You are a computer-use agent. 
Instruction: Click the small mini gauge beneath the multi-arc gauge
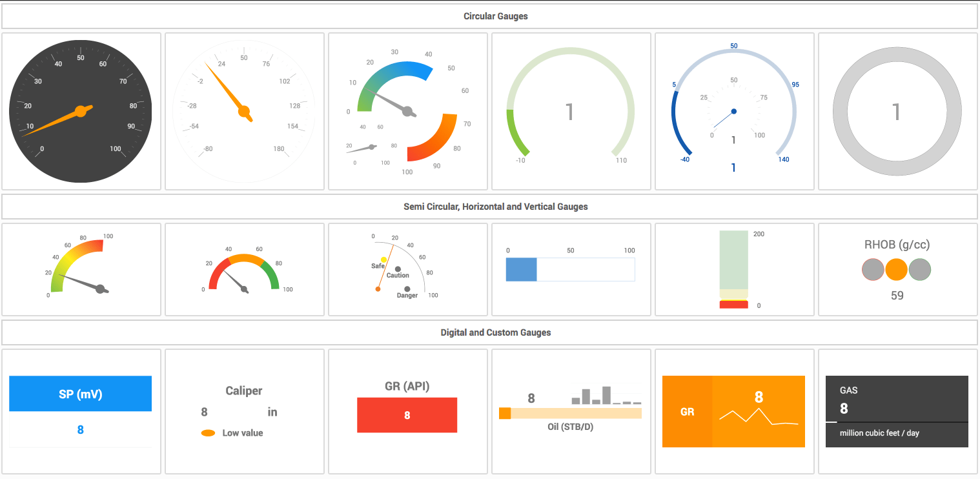tap(371, 148)
